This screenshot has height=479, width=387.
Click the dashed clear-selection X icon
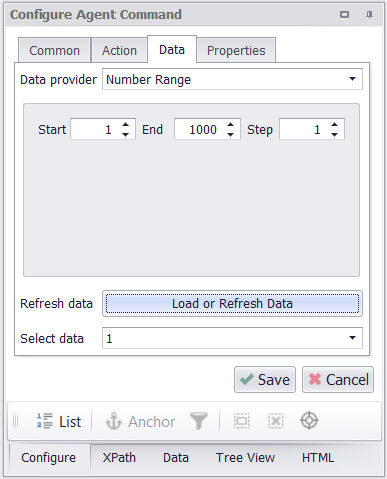276,421
